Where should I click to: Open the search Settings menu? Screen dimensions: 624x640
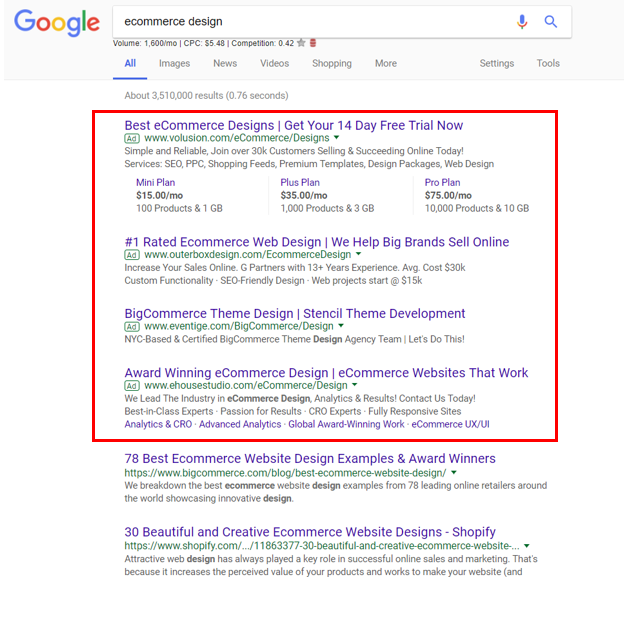[x=497, y=64]
